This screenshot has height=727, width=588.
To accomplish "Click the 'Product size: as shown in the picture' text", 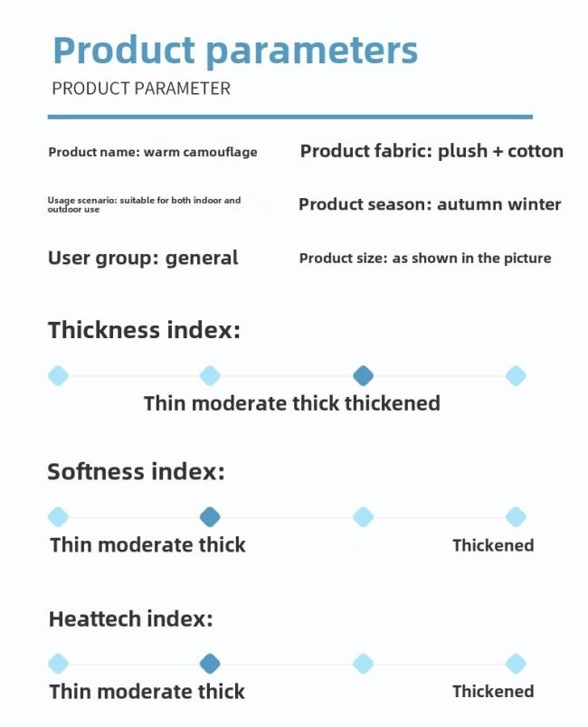I will [x=425, y=259].
